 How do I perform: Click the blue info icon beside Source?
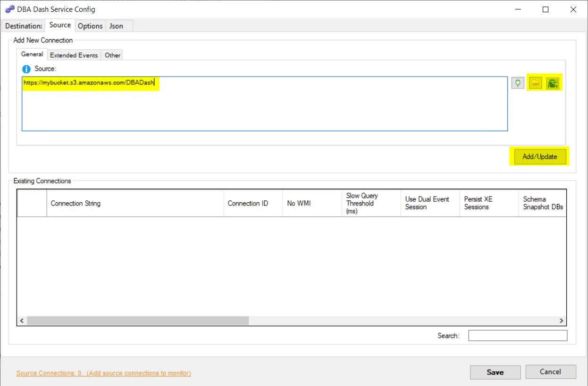(x=26, y=69)
